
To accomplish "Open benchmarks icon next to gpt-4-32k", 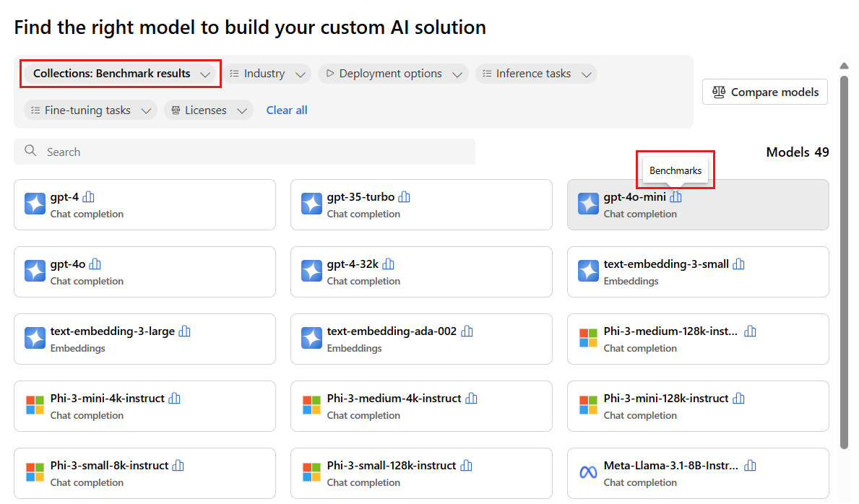I will click(389, 264).
